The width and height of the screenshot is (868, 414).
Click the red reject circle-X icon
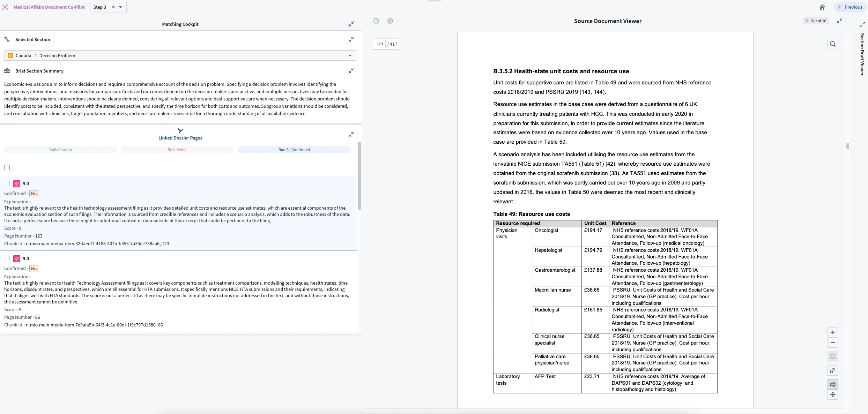pyautogui.click(x=390, y=21)
